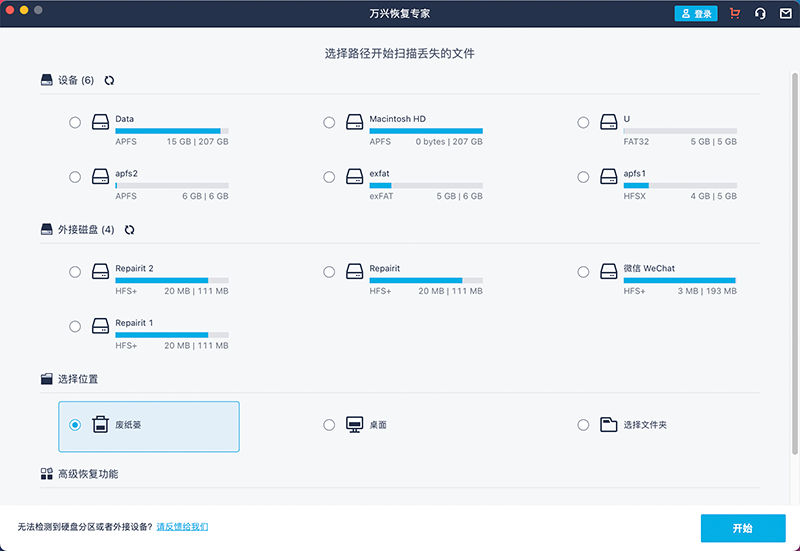Click the 15 GB | 207 GB size text

point(197,142)
